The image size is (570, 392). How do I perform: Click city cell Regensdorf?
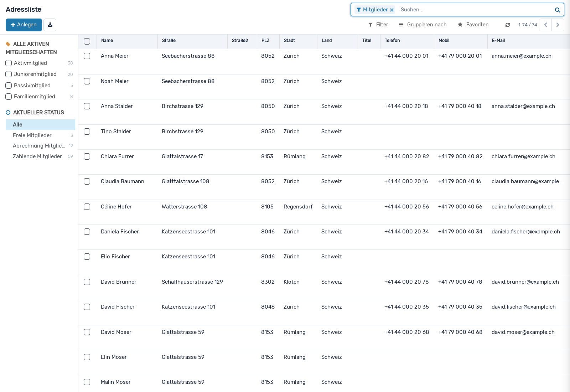click(x=298, y=207)
